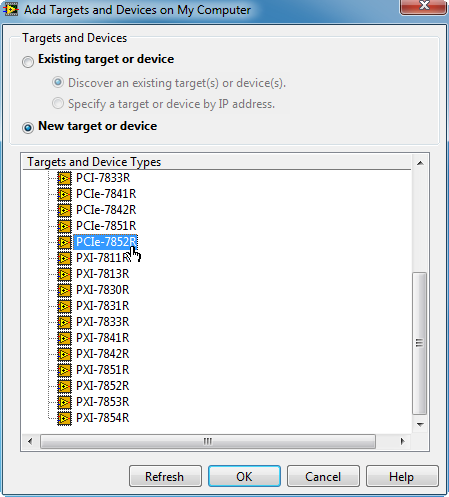Select Existing target or device radio option
This screenshot has width=449, height=497.
(28, 62)
